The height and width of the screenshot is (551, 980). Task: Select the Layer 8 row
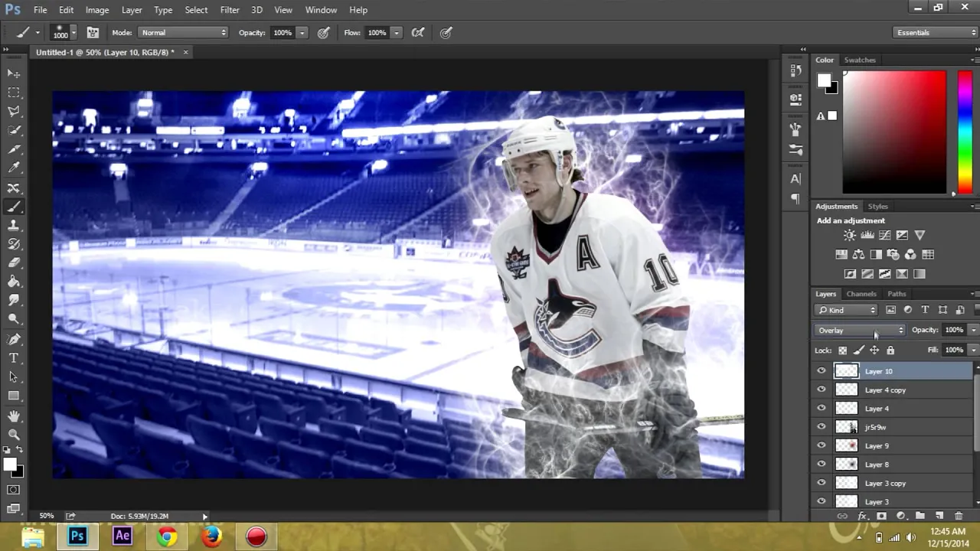pos(893,465)
